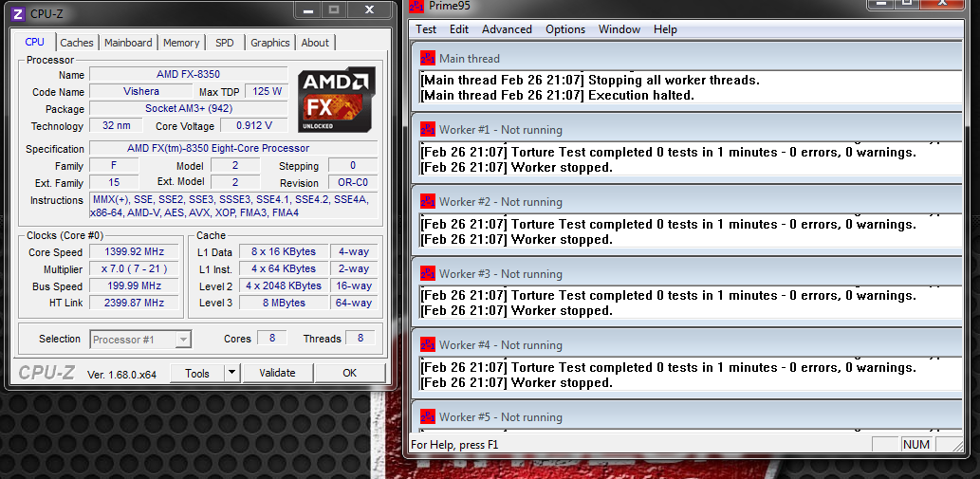Click Worker #1 'Worker stopped.' log line
This screenshot has height=479, width=980.
pos(517,167)
